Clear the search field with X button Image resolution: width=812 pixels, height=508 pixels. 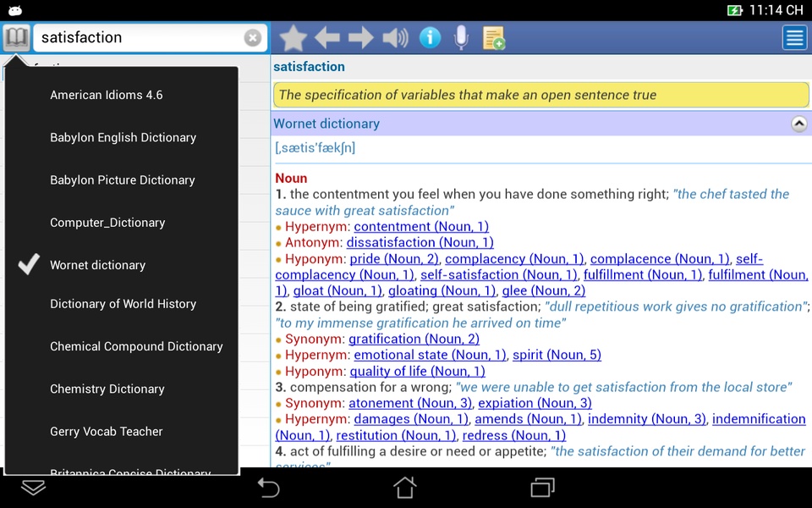(x=252, y=37)
